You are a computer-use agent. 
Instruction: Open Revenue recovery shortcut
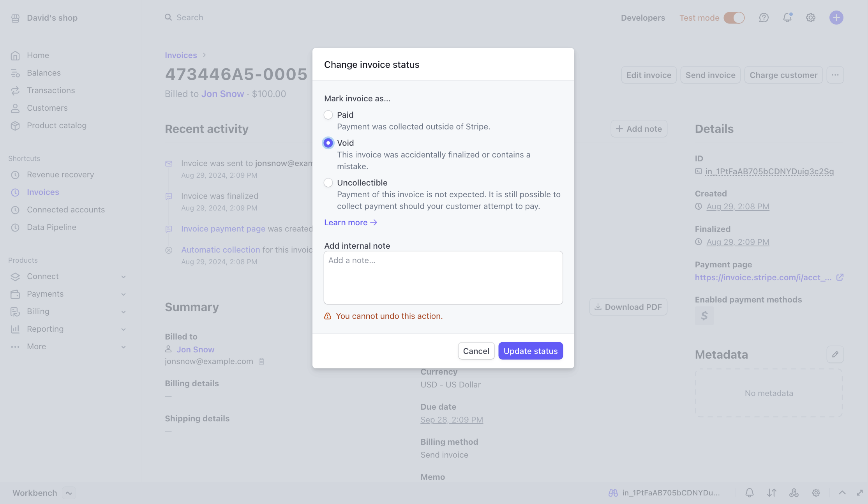coord(60,175)
